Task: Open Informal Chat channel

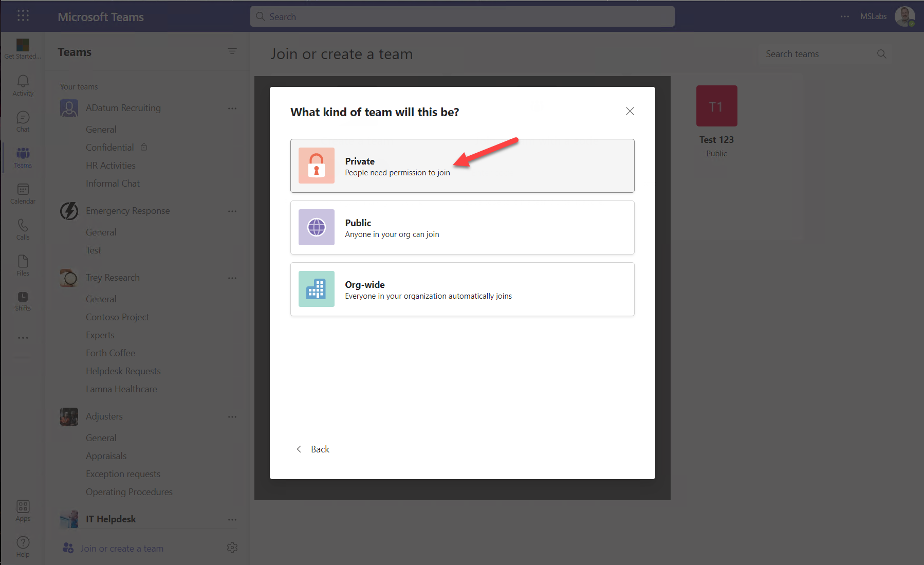Action: (113, 184)
